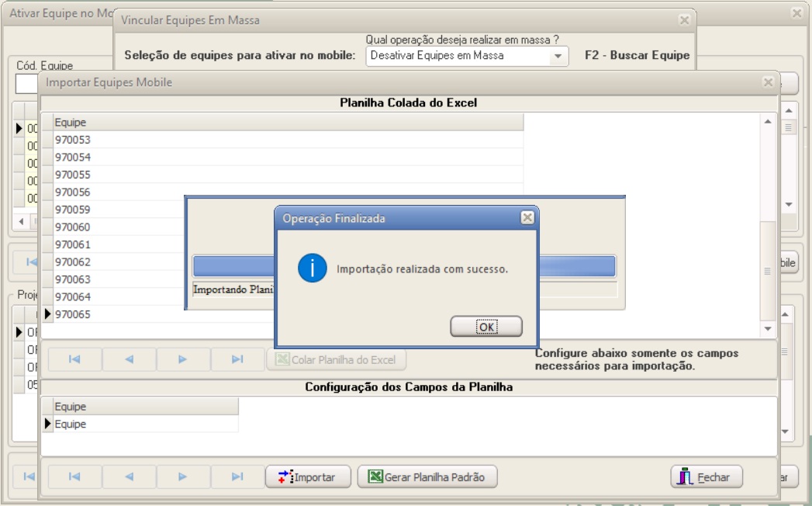812x506 pixels.
Task: Click first-record arrow in bottom import navigator
Action: [x=75, y=477]
